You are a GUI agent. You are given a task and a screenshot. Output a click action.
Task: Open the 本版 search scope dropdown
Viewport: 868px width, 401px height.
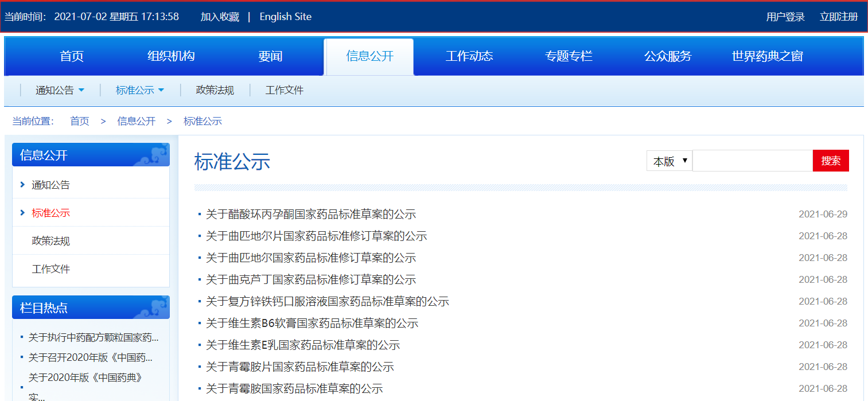[x=669, y=161]
